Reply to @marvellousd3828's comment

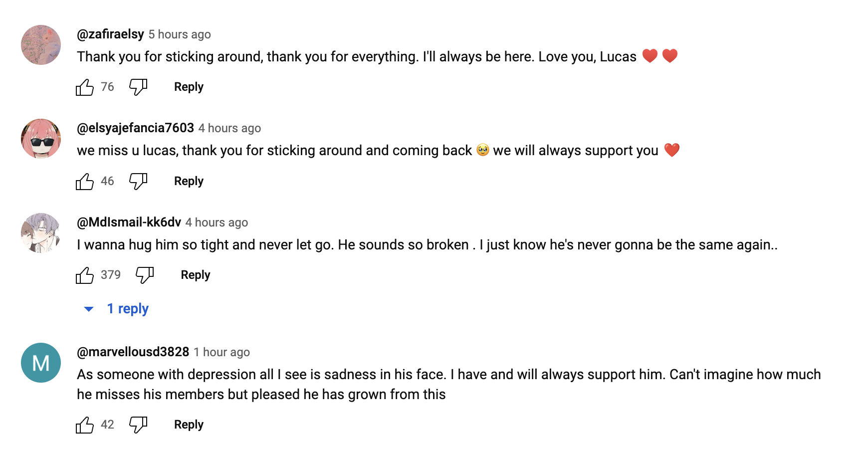coord(189,425)
